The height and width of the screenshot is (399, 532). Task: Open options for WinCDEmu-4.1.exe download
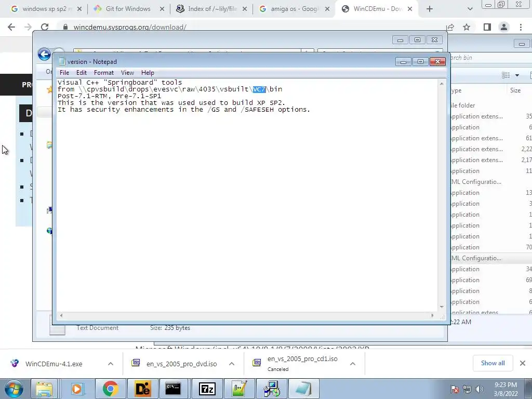[x=111, y=364]
